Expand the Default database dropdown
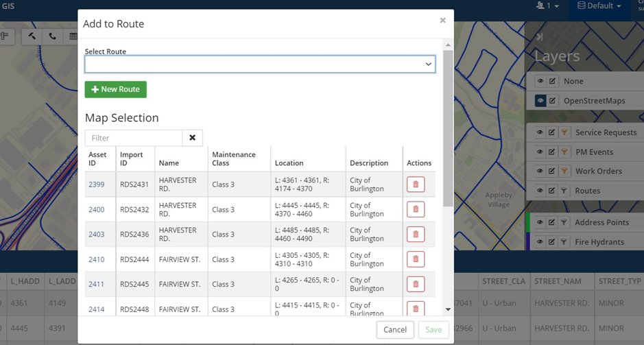This screenshot has width=644, height=345. [x=599, y=6]
